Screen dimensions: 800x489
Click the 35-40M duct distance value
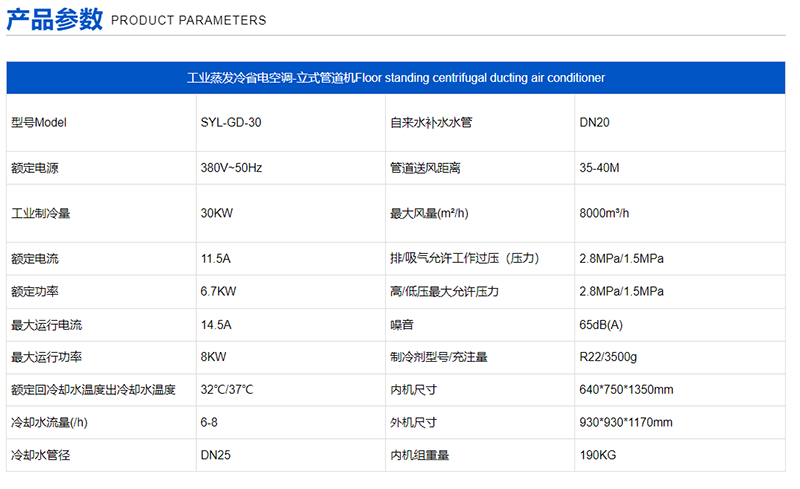click(x=600, y=168)
